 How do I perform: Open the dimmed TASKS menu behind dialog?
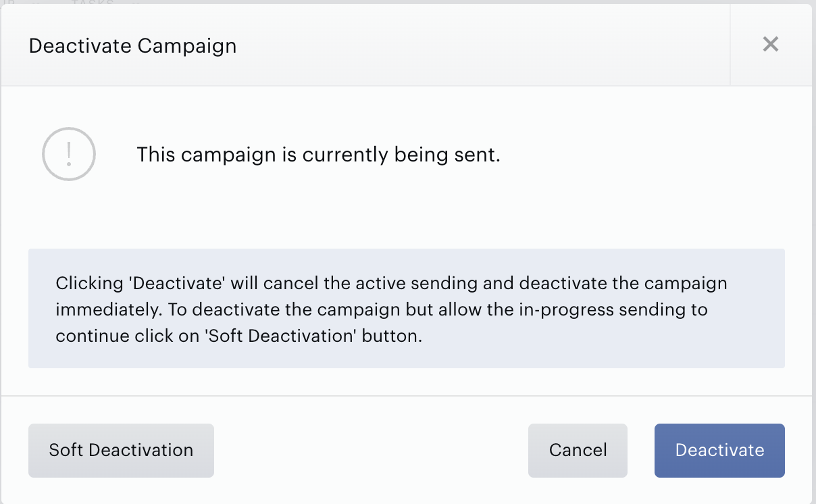pyautogui.click(x=93, y=2)
